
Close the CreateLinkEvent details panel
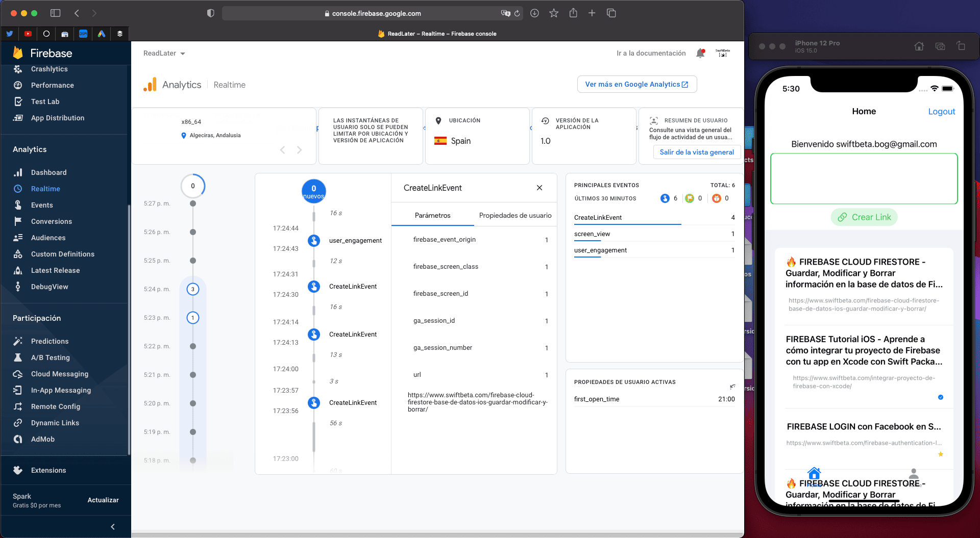point(540,188)
